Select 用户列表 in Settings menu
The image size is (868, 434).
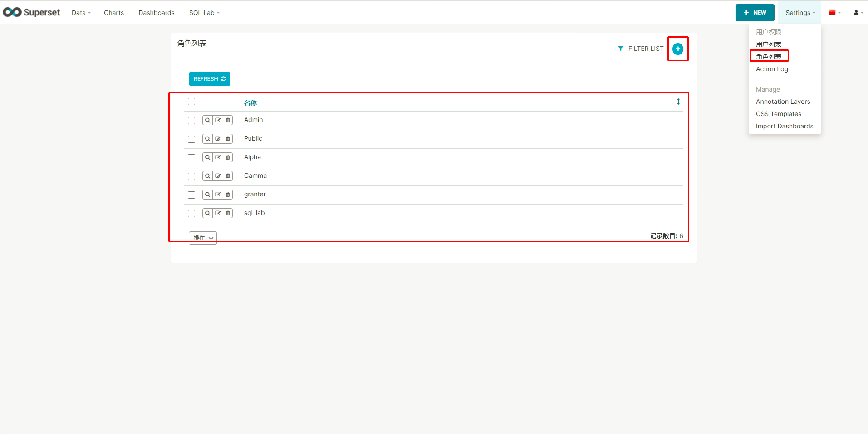pos(769,44)
